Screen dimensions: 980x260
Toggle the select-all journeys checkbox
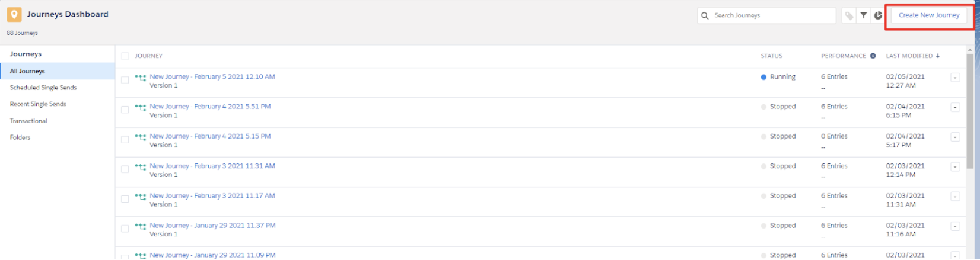click(x=125, y=56)
